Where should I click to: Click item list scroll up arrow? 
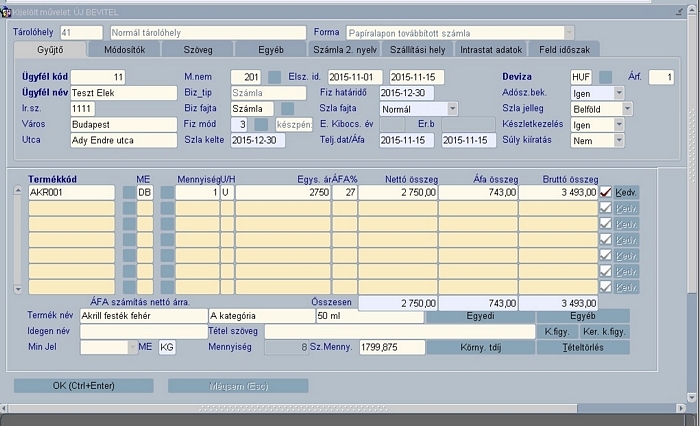pyautogui.click(x=18, y=190)
